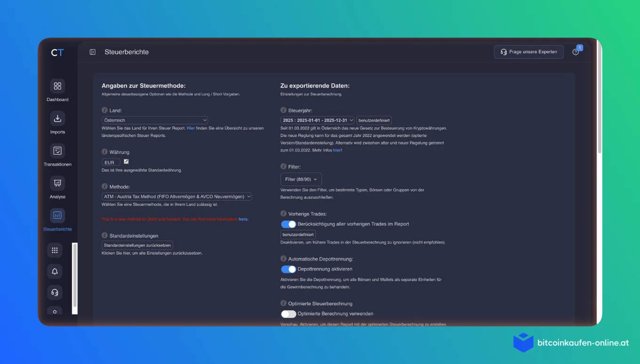Open the Methode dropdown with ATM method

[177, 197]
